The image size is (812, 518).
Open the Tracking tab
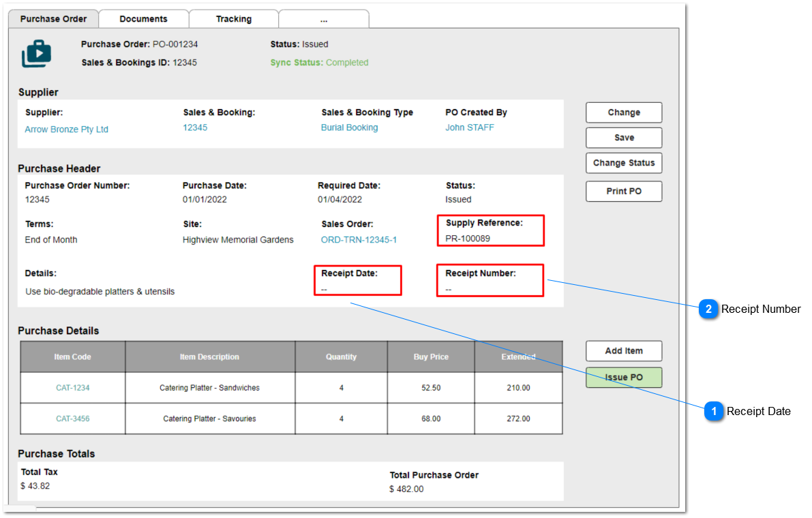234,19
